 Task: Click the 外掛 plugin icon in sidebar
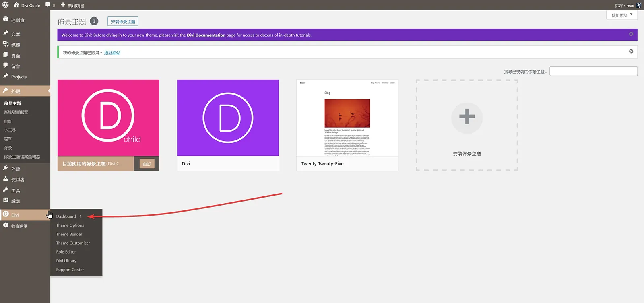coord(6,168)
